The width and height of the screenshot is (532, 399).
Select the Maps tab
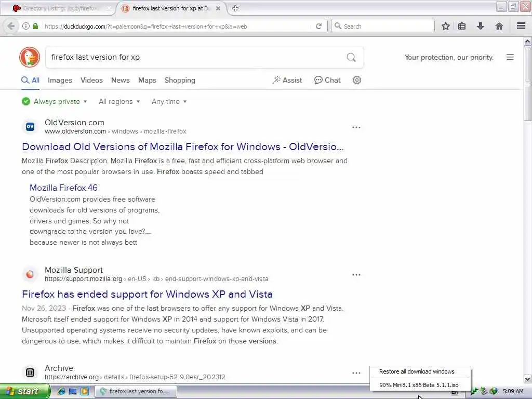click(147, 81)
